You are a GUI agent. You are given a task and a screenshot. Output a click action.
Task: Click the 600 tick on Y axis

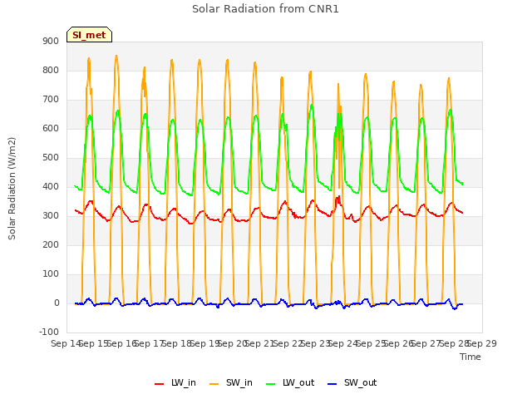51,129
